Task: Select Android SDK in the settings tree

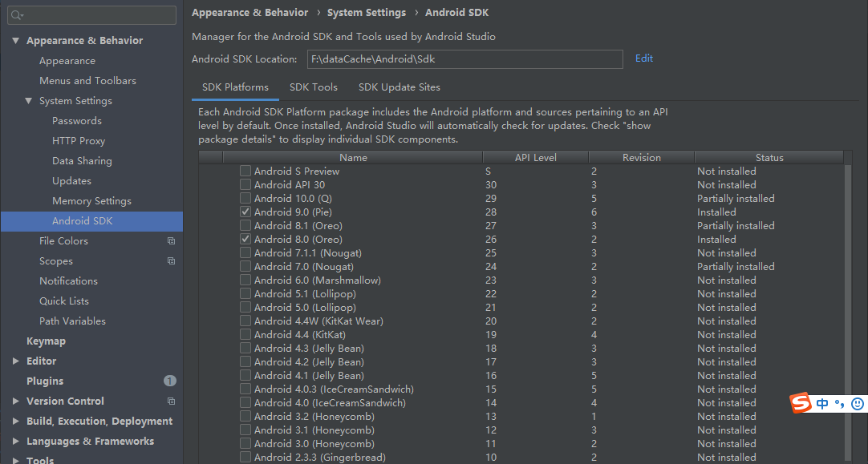Action: pos(92,221)
